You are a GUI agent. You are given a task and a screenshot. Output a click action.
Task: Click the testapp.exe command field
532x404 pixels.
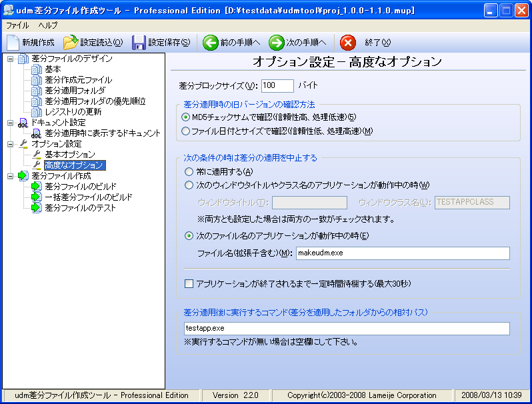tap(347, 329)
